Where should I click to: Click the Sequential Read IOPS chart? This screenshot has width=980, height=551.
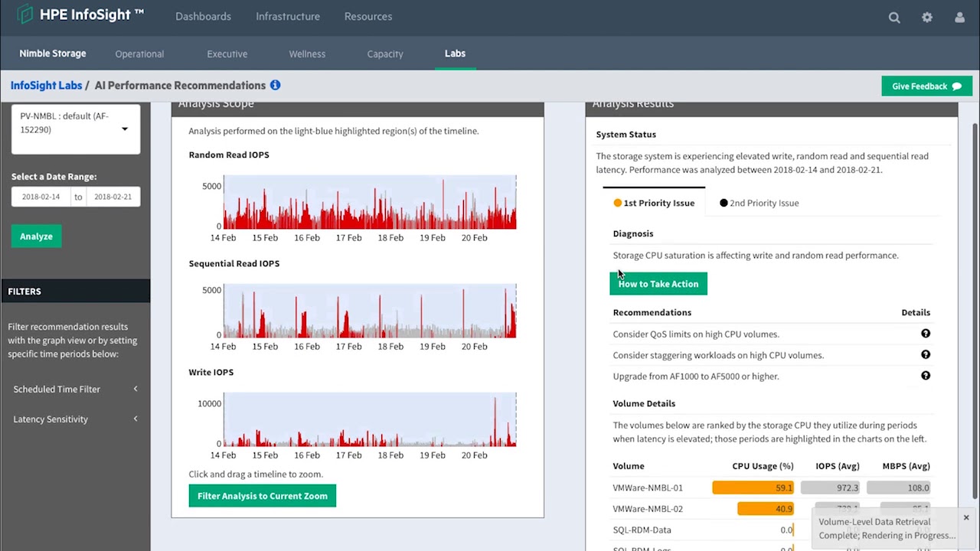(x=370, y=311)
